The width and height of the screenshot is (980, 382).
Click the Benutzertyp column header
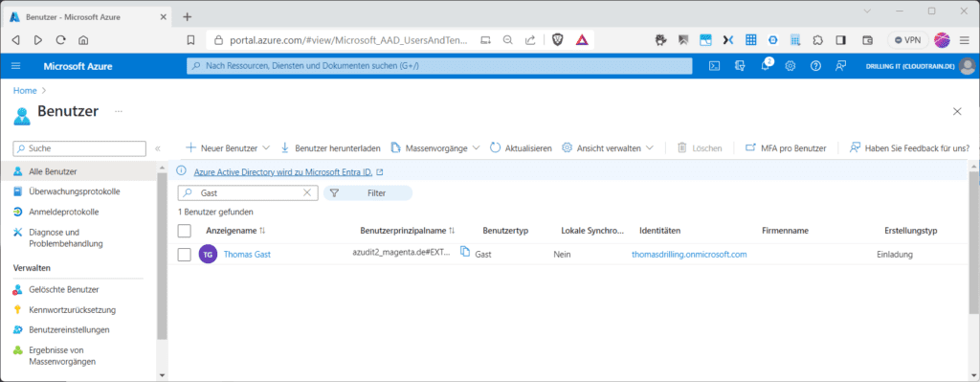coord(505,231)
